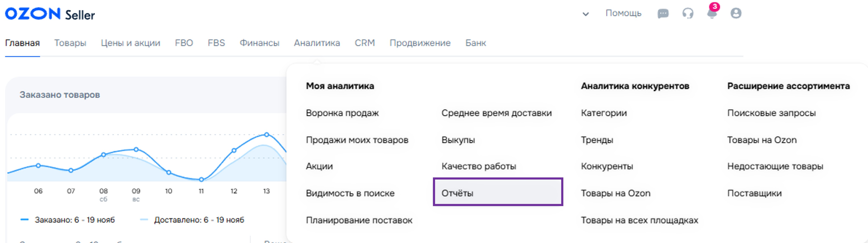Click the chart data point for 13

267,135
